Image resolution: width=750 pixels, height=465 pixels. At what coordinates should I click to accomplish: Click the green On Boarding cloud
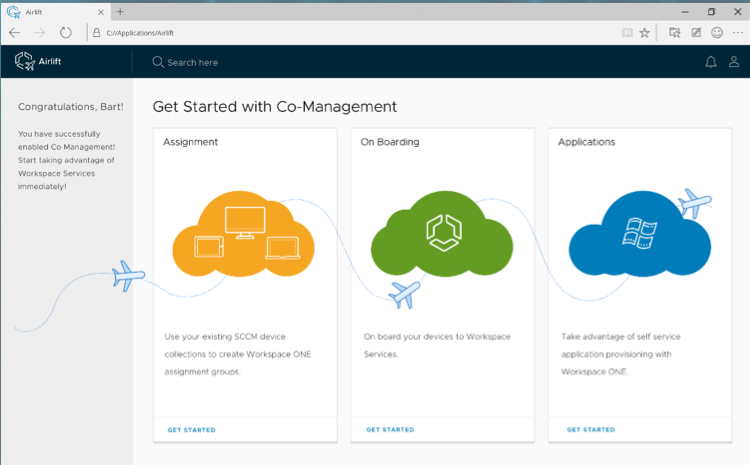(441, 234)
